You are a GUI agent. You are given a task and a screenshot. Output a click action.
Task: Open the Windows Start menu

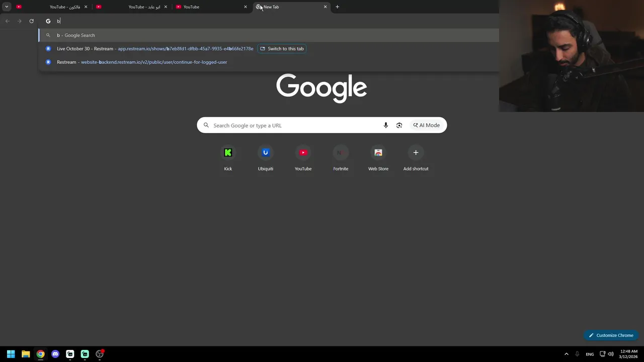click(x=11, y=354)
